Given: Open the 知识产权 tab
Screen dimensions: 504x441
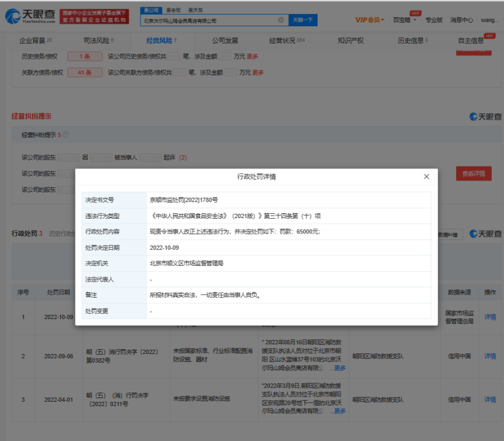Looking at the screenshot, I should point(350,40).
